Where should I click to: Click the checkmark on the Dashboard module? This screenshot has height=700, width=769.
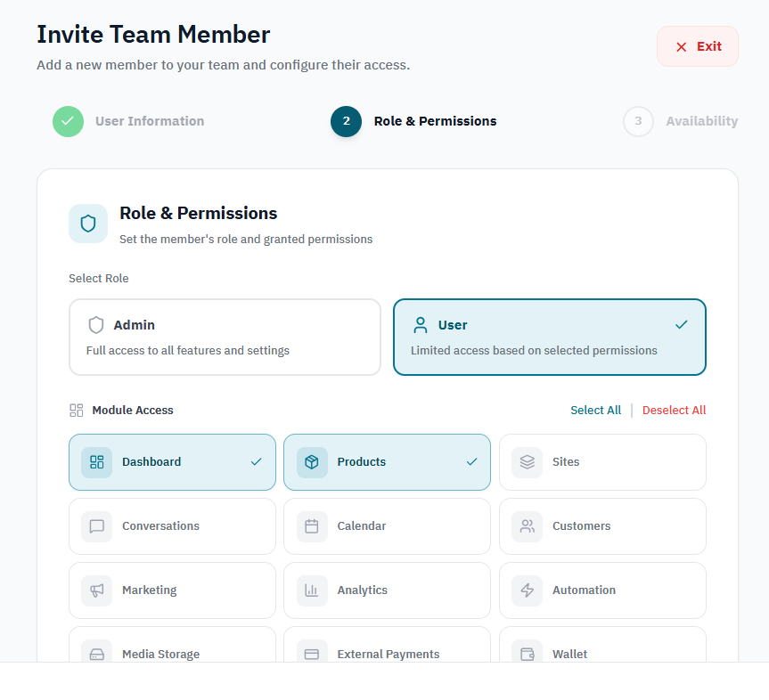point(256,461)
